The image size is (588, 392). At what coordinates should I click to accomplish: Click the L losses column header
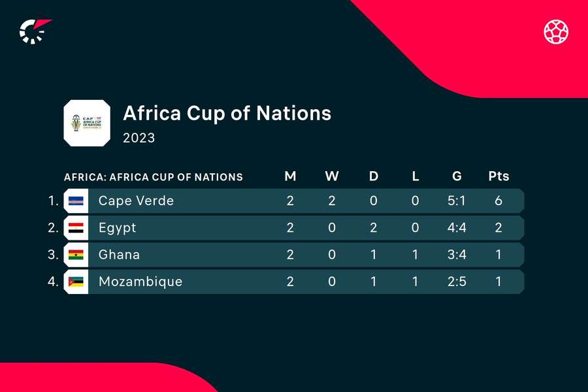pos(416,176)
